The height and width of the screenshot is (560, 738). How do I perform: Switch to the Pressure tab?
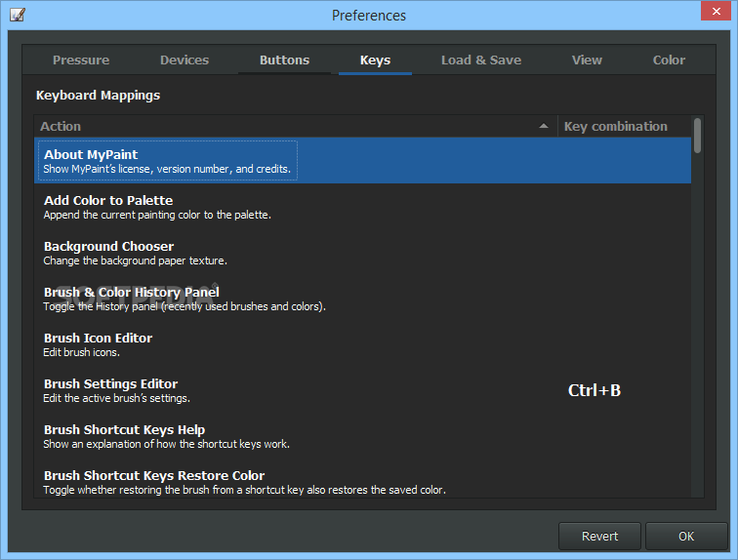(81, 60)
